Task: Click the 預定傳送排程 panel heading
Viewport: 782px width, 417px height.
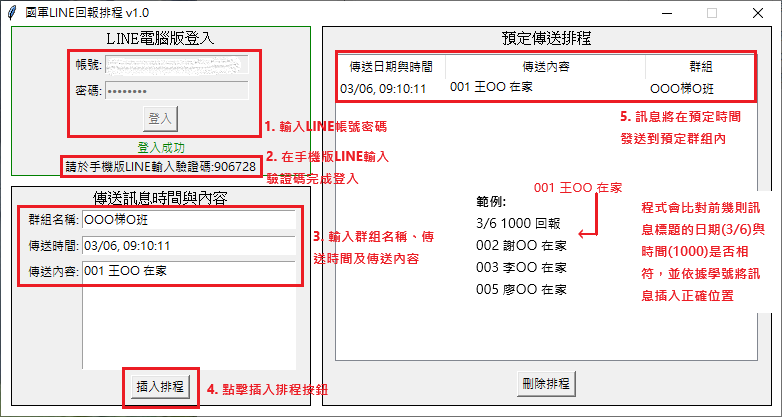Action: (x=546, y=38)
